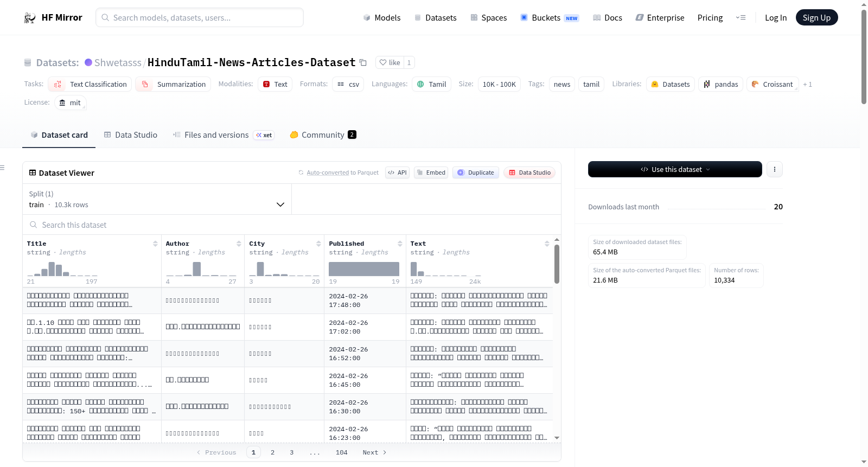Select the Text modality tag

click(x=275, y=84)
